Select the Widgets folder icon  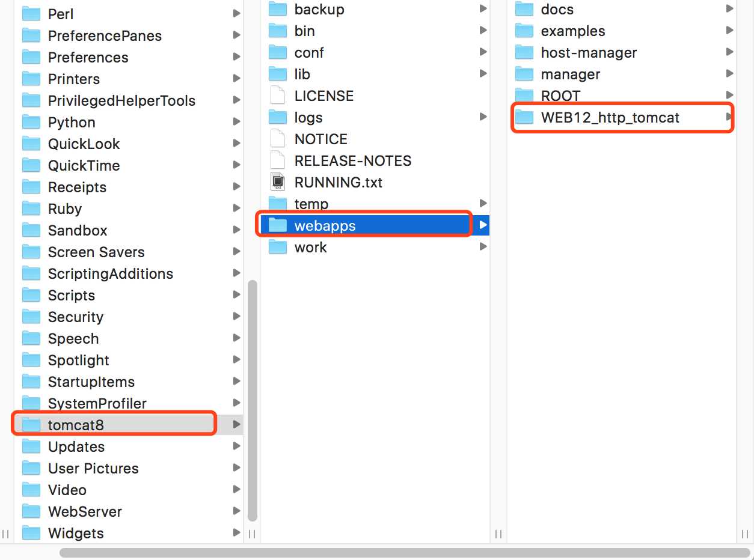(31, 533)
